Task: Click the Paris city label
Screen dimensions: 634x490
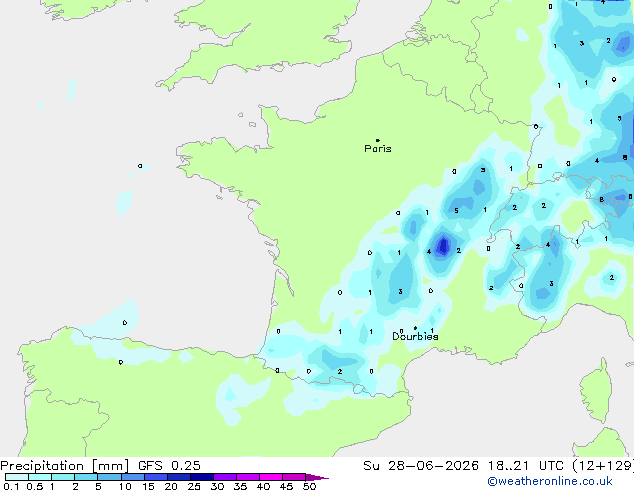Action: (378, 149)
